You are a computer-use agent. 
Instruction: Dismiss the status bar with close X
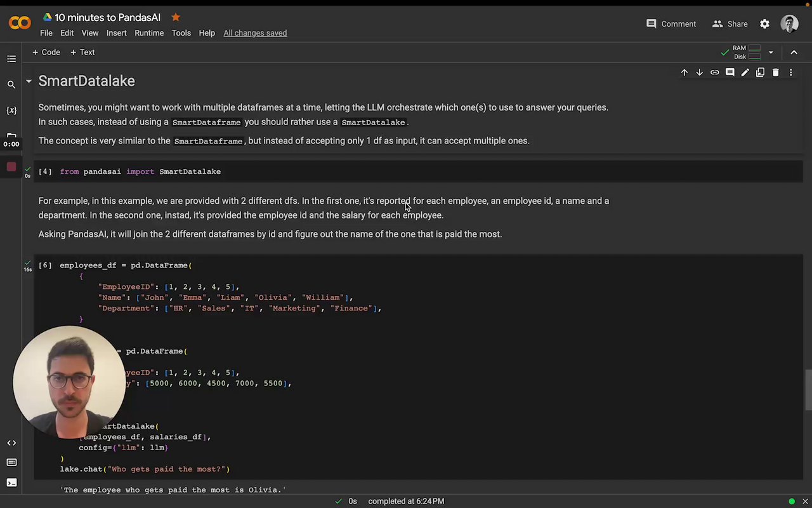click(805, 501)
